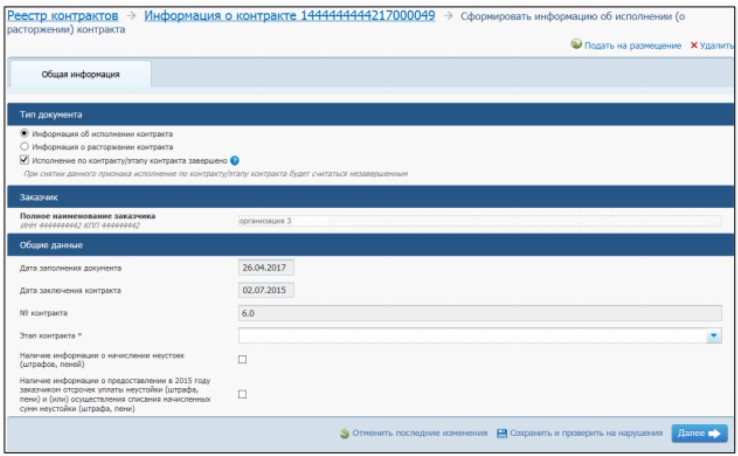Select 'Информация о расторжении контракта' radio button

[x=25, y=146]
